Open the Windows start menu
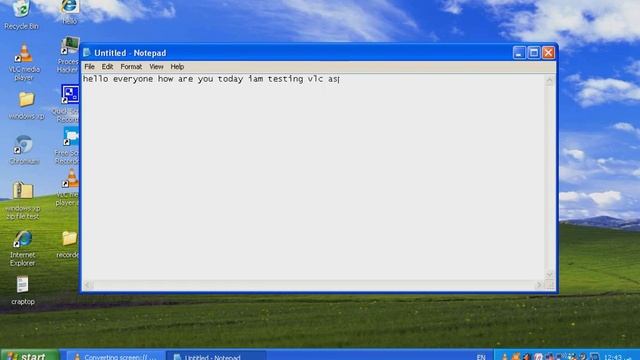This screenshot has height=360, width=640. (30, 355)
